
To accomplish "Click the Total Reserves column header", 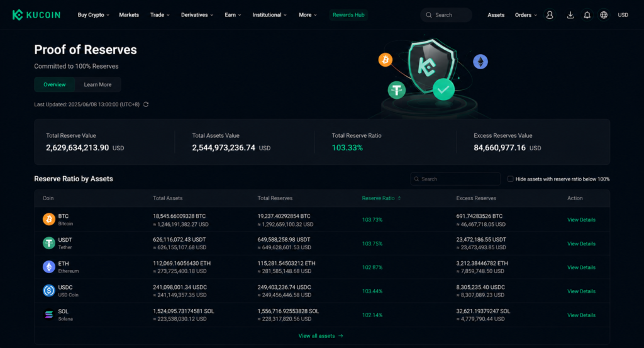I will click(275, 198).
